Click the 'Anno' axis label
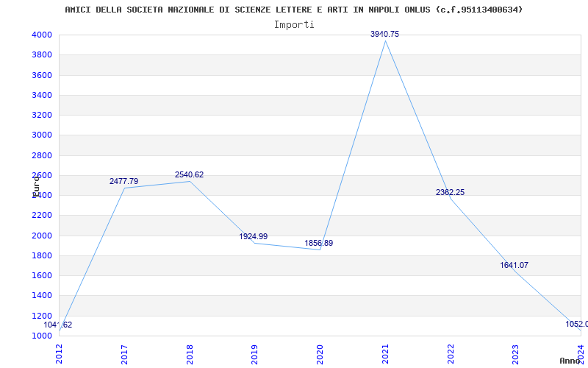This screenshot has width=588, height=368. 570,361
